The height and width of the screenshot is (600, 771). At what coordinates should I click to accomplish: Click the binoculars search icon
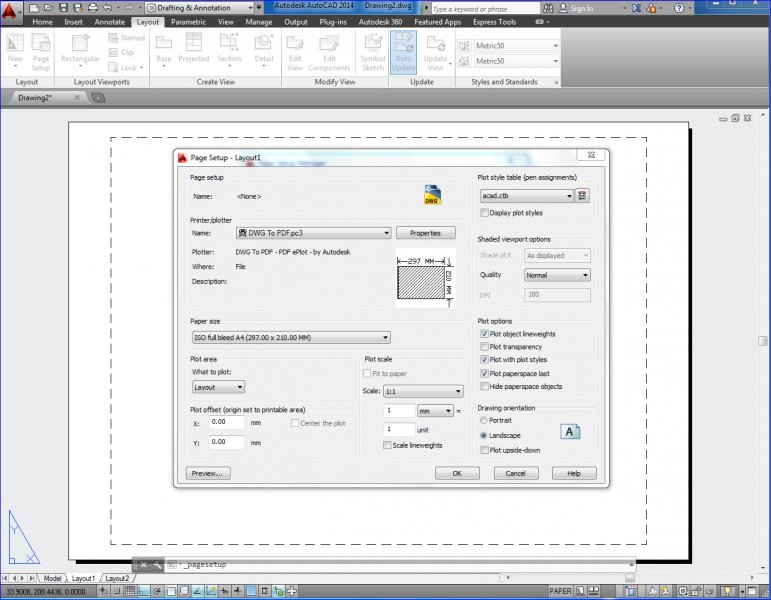click(548, 8)
